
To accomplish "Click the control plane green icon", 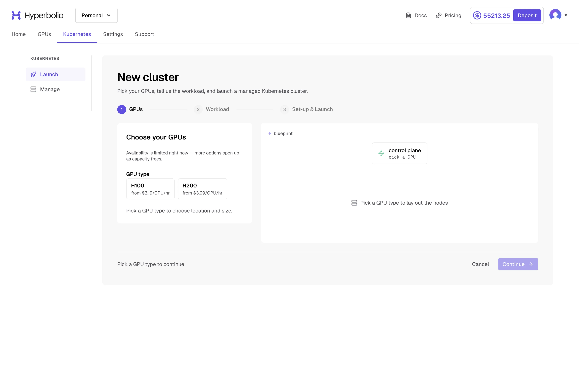I will [x=381, y=153].
